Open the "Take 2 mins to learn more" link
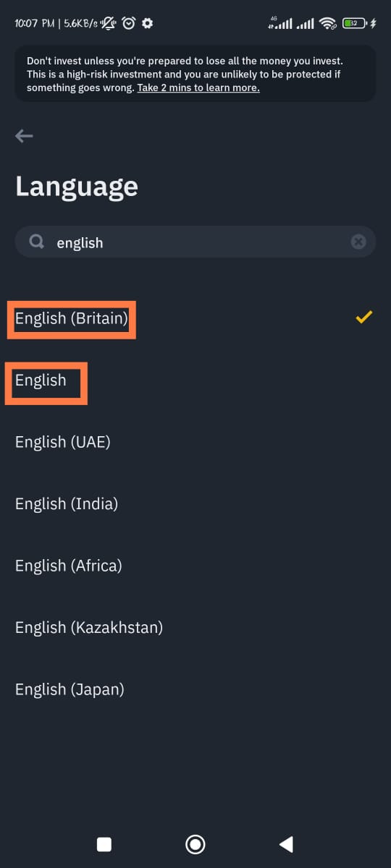391x868 pixels. tap(198, 88)
